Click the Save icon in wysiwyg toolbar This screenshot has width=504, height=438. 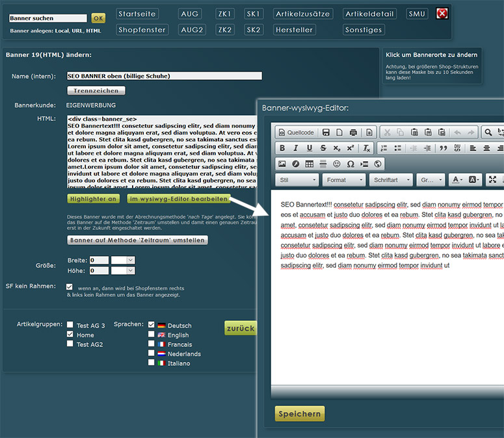pos(326,133)
